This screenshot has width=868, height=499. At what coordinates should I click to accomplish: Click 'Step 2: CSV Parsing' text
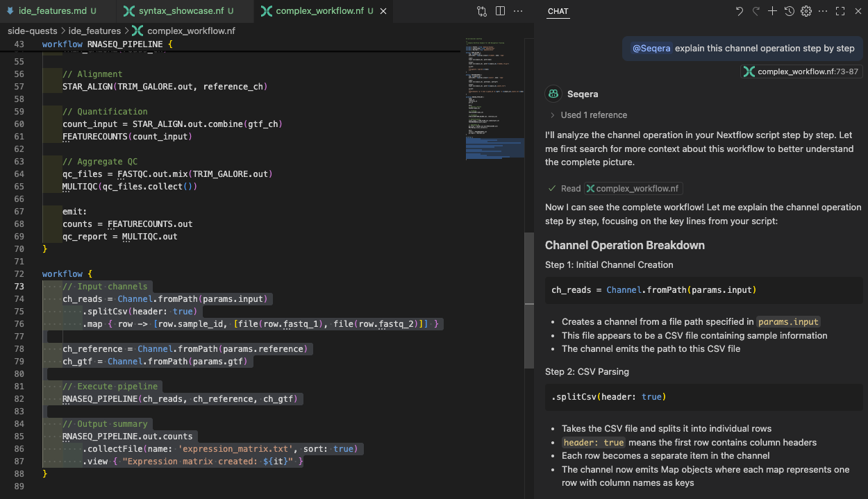pyautogui.click(x=587, y=372)
